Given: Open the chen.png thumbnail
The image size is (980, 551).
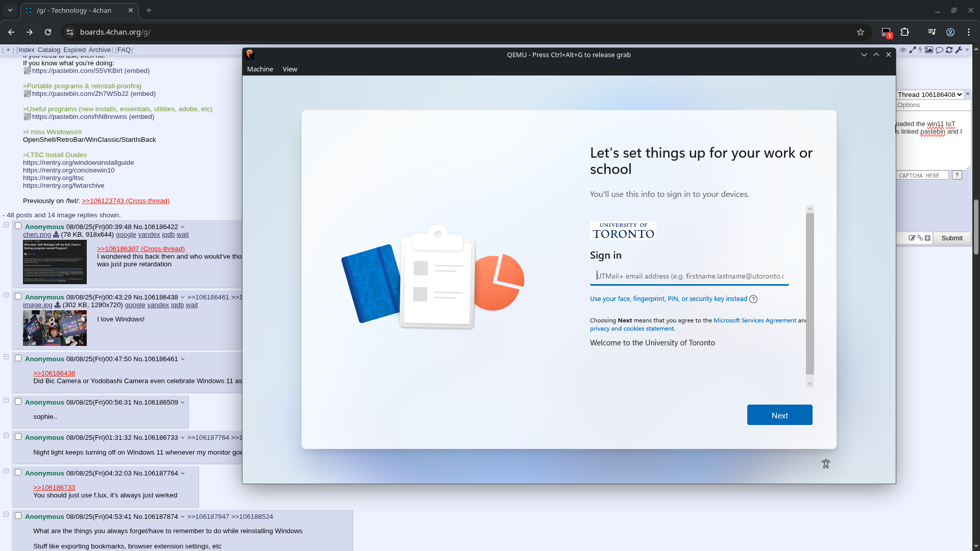Looking at the screenshot, I should tap(55, 262).
